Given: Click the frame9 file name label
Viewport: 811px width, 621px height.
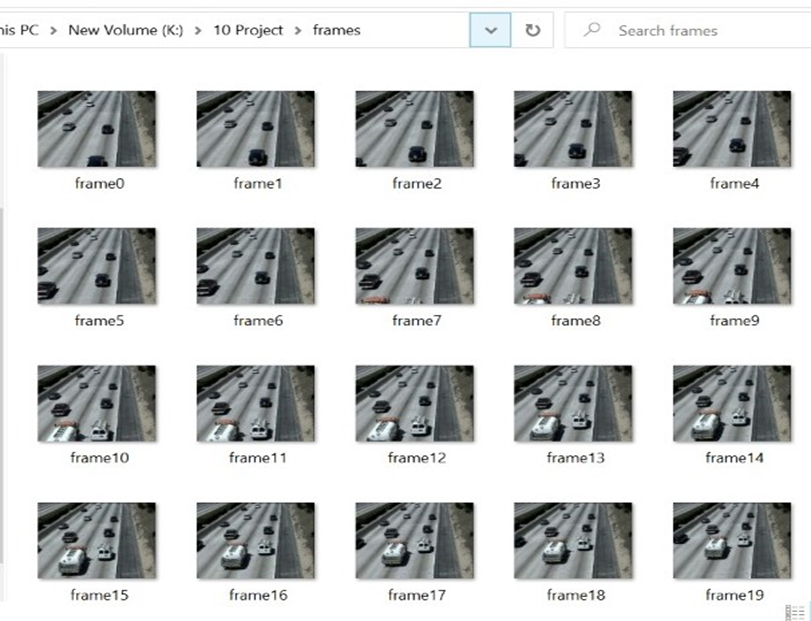Looking at the screenshot, I should pyautogui.click(x=734, y=321).
